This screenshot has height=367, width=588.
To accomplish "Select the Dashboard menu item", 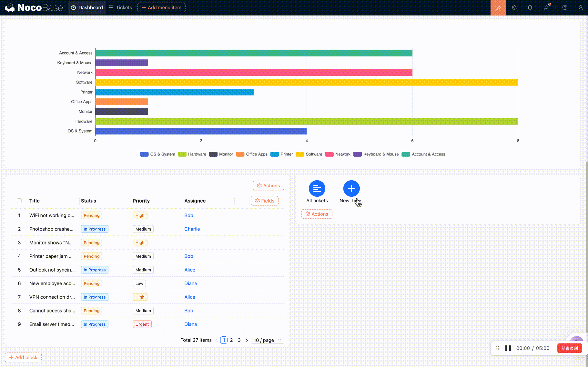I will 86,7.
